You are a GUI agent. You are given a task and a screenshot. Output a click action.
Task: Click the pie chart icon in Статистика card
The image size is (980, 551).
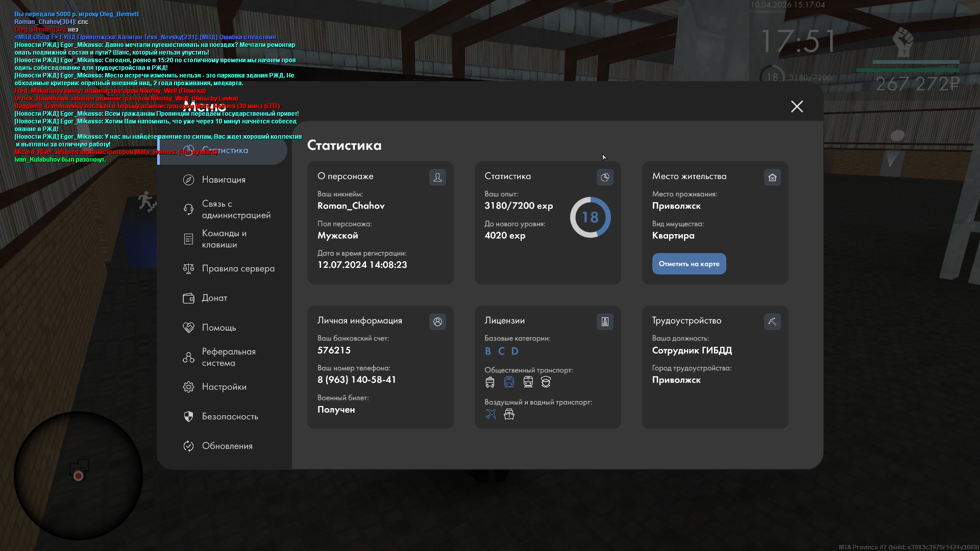[605, 177]
